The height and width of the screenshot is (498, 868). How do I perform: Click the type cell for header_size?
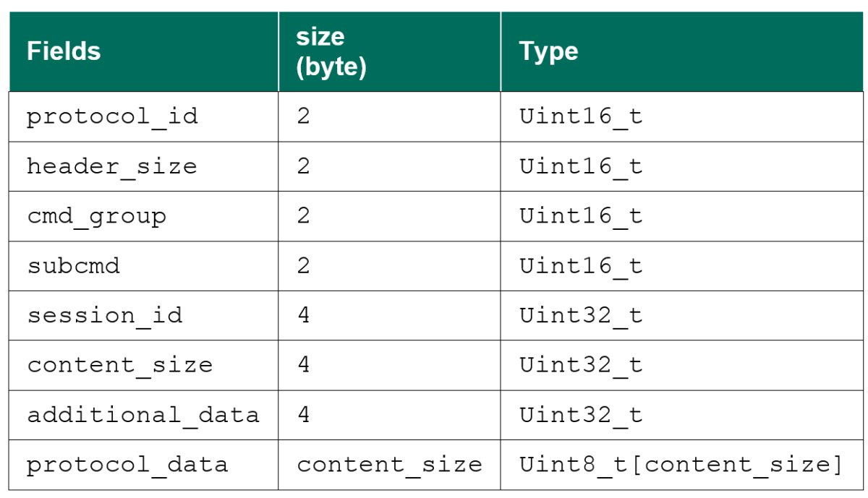click(x=581, y=167)
